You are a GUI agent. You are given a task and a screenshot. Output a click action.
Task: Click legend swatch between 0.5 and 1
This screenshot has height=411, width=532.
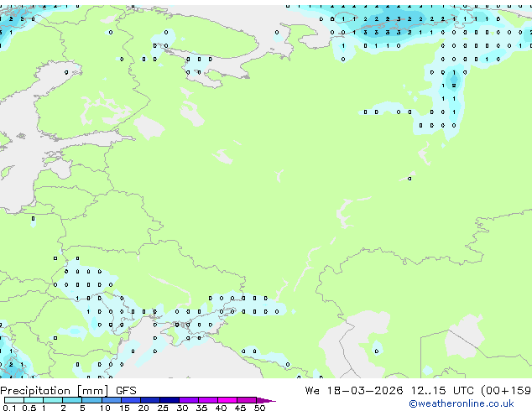34,400
